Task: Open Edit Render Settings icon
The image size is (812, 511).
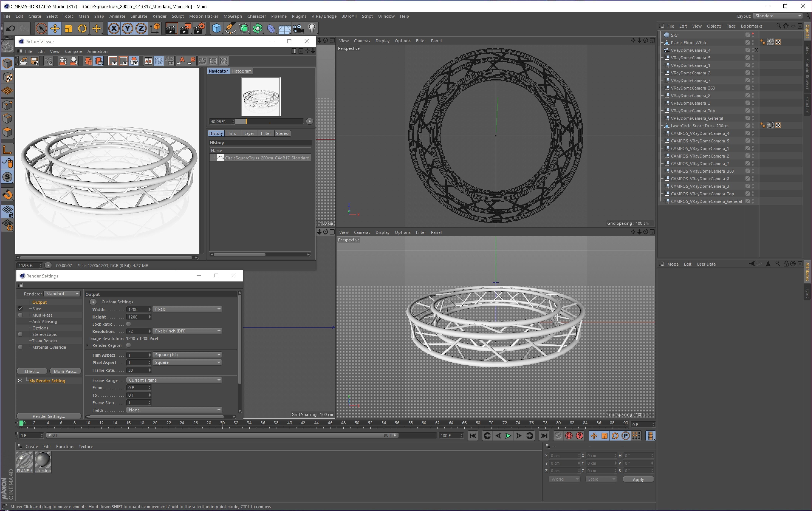Action: [x=199, y=29]
